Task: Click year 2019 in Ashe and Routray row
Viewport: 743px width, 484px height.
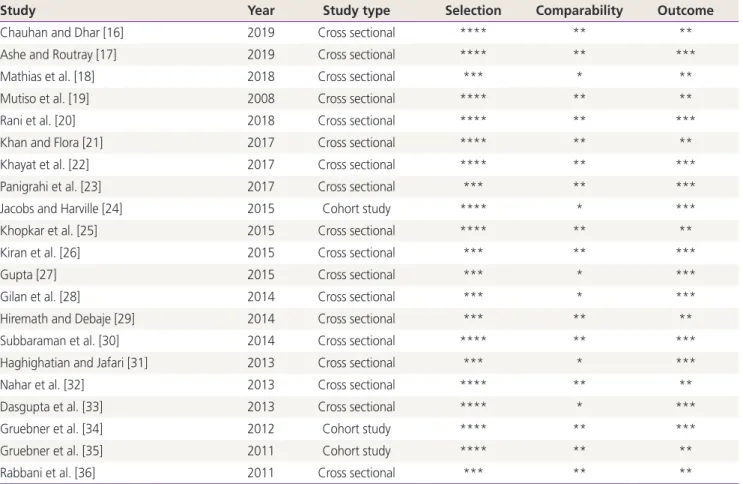Action: pos(261,55)
